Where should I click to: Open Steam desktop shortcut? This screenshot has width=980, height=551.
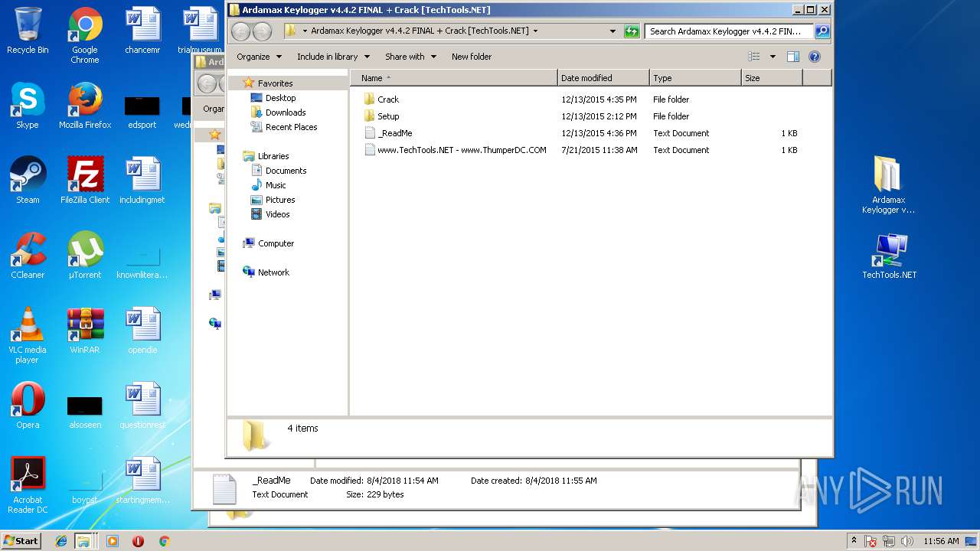pyautogui.click(x=28, y=181)
